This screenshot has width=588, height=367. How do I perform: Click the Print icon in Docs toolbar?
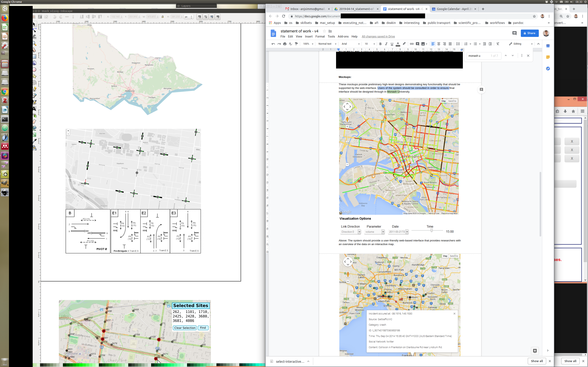click(x=285, y=44)
